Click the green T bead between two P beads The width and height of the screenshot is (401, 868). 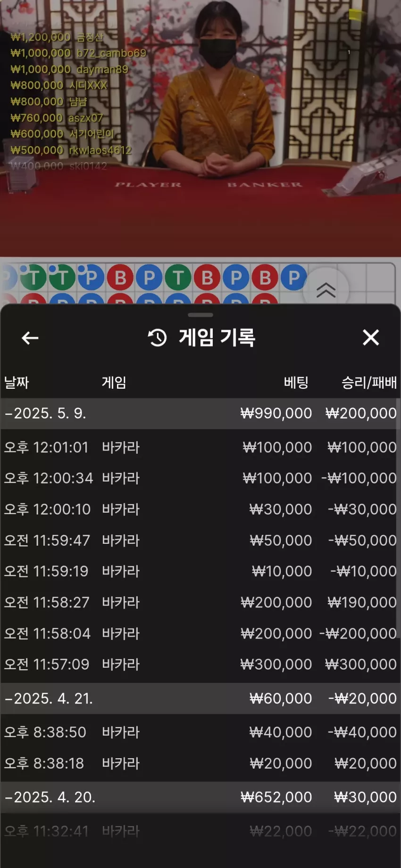pyautogui.click(x=178, y=278)
